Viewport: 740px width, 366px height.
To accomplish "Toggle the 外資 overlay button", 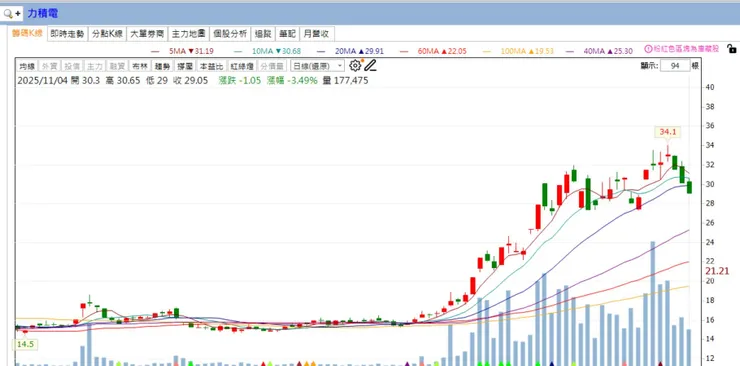I will pos(50,66).
